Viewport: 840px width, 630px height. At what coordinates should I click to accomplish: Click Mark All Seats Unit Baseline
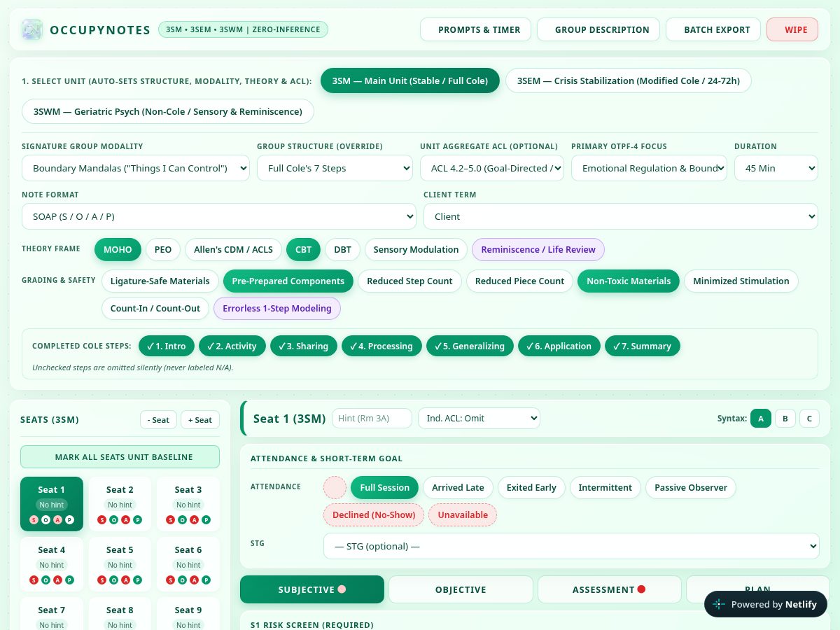pyautogui.click(x=120, y=457)
